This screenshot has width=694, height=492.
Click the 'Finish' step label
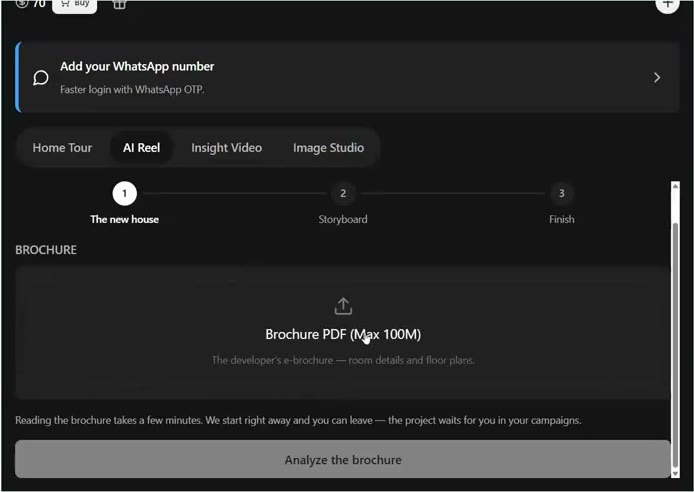(562, 219)
